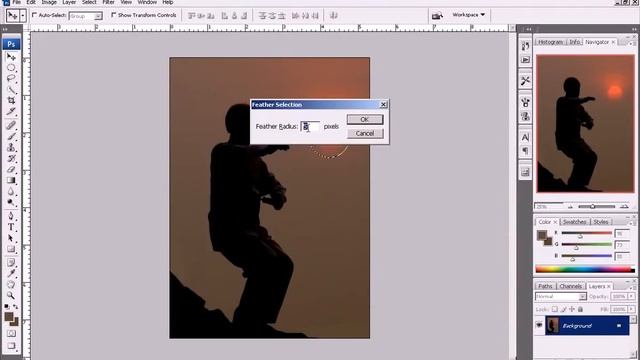This screenshot has height=360, width=640.
Task: Open the Paragraph panel icon in dock
Action: [x=525, y=151]
